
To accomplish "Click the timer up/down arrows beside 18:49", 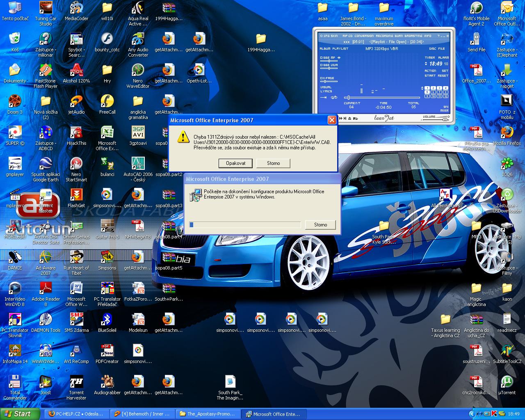I will pos(426,64).
